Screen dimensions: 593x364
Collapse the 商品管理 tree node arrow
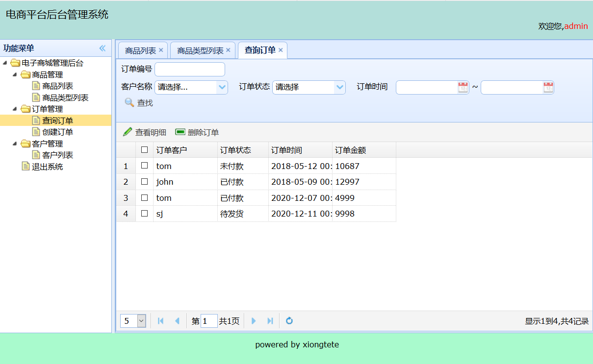[x=15, y=75]
